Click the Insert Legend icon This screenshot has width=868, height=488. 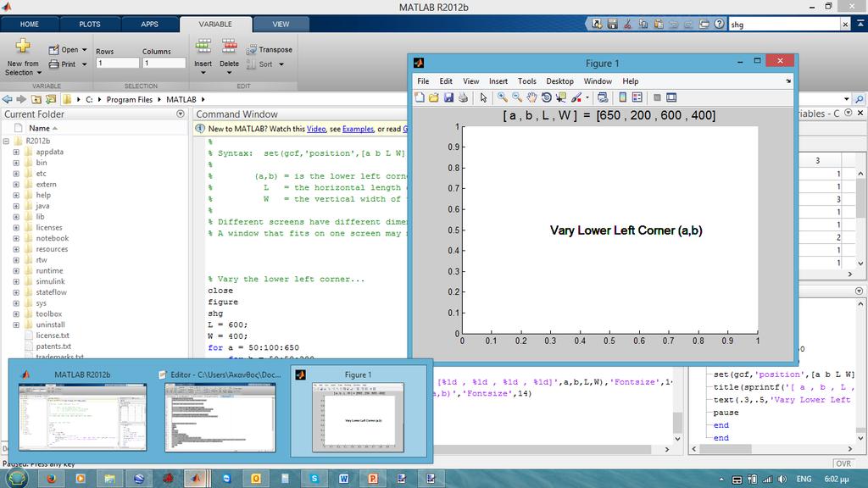637,97
